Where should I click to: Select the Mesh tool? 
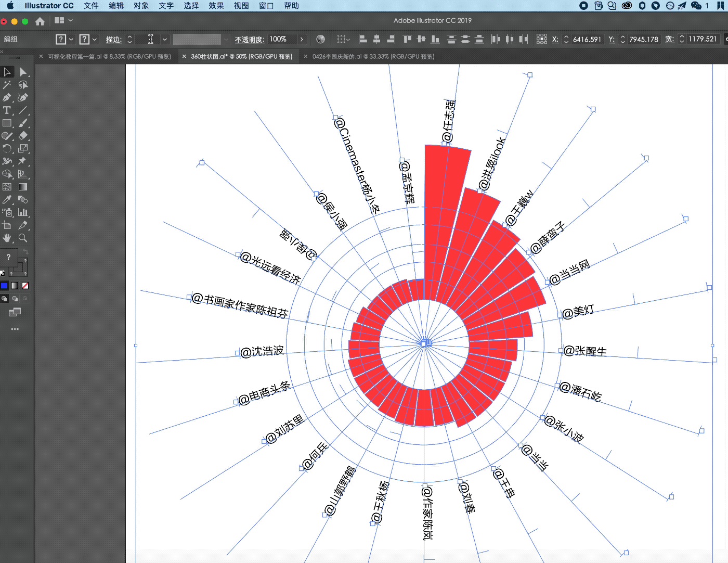[x=7, y=187]
